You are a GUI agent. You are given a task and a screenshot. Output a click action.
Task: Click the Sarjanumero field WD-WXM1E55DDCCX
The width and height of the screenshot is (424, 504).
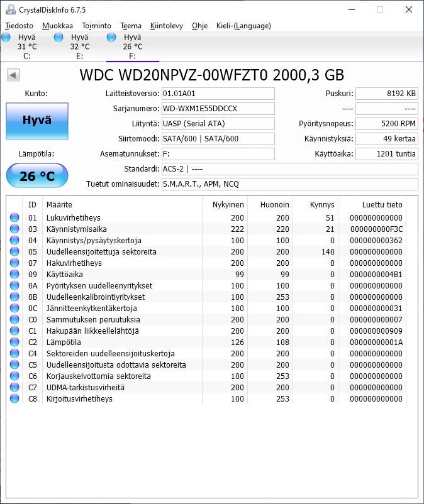pos(218,109)
